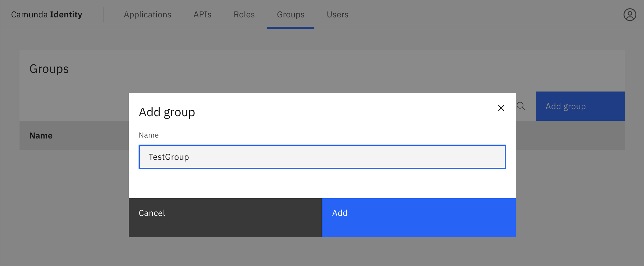Click the Name field label in dialog

coord(149,135)
